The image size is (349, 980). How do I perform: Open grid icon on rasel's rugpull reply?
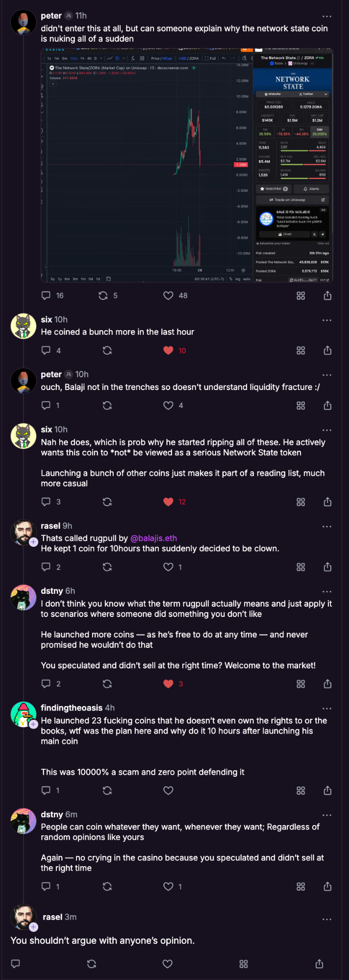[301, 567]
